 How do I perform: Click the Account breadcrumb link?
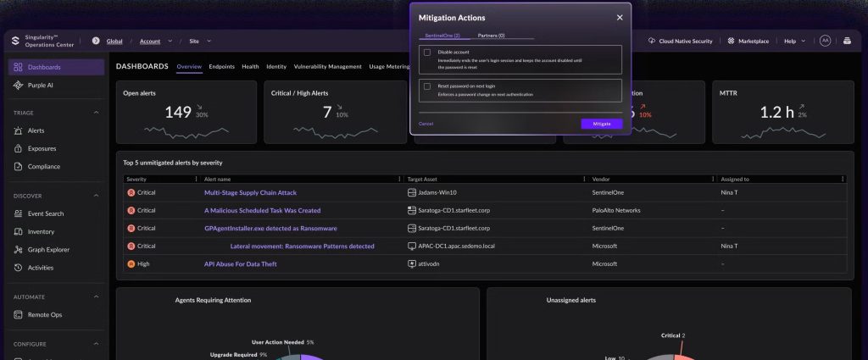pyautogui.click(x=150, y=41)
